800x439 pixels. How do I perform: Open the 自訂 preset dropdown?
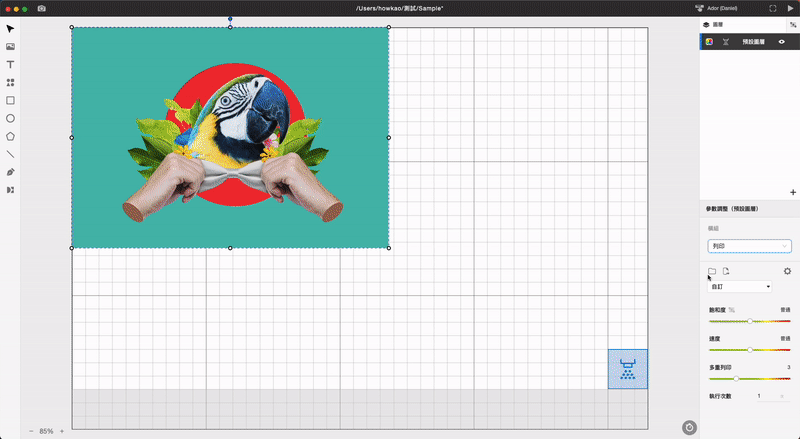pyautogui.click(x=739, y=286)
